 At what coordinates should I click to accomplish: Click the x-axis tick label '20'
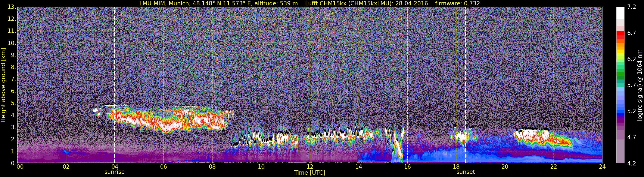coord(505,167)
